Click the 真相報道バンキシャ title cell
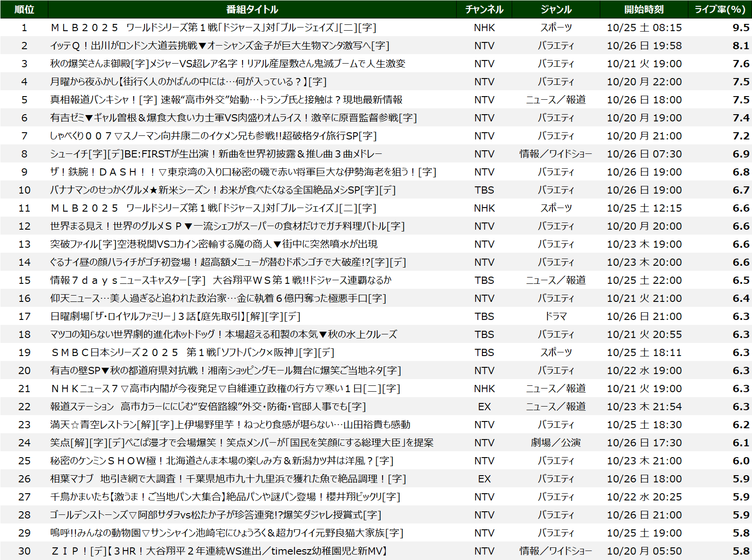The width and height of the screenshot is (752, 560). pyautogui.click(x=226, y=100)
